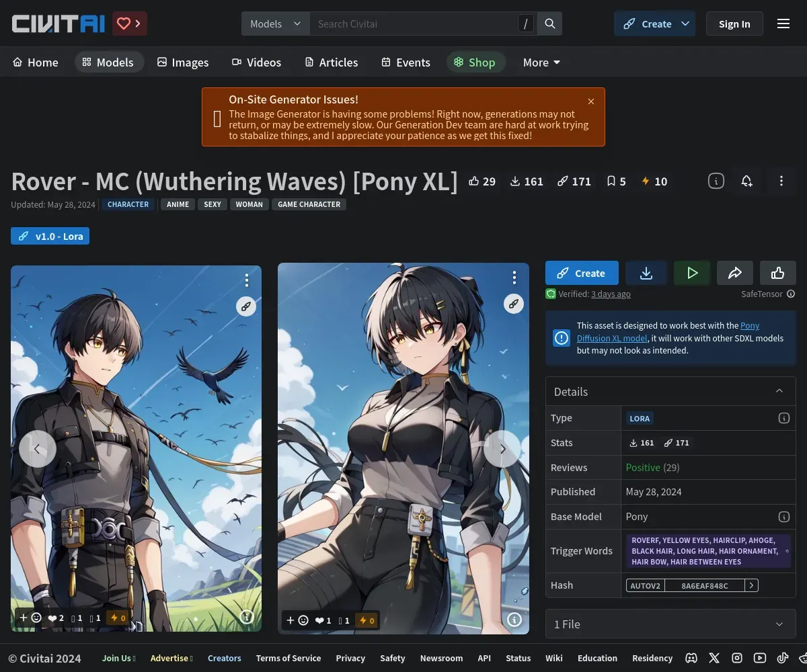Open the Discord icon in footer
This screenshot has width=807, height=672.
(x=691, y=659)
